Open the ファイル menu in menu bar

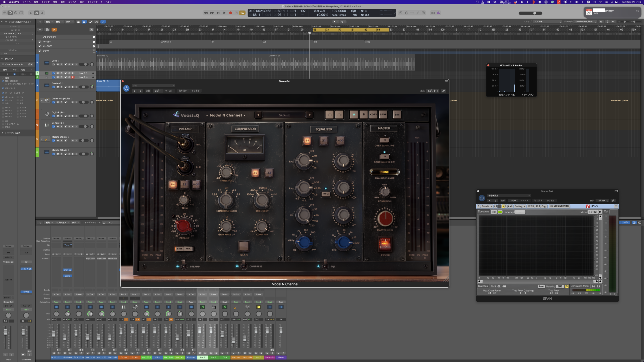click(x=26, y=2)
